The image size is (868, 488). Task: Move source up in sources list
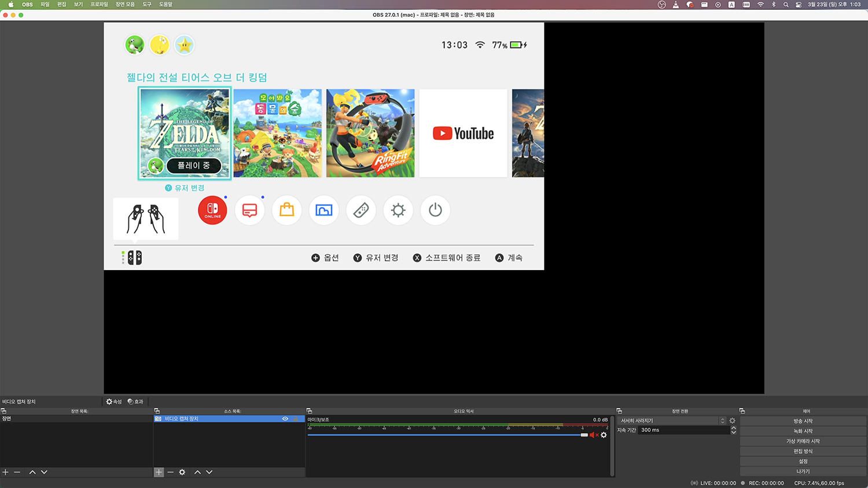197,472
